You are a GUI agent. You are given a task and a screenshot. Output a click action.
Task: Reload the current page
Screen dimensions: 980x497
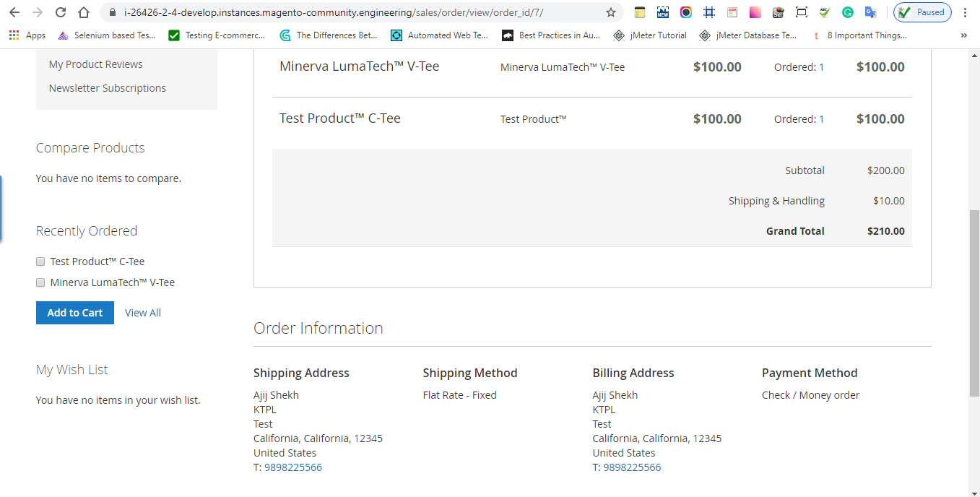[61, 12]
